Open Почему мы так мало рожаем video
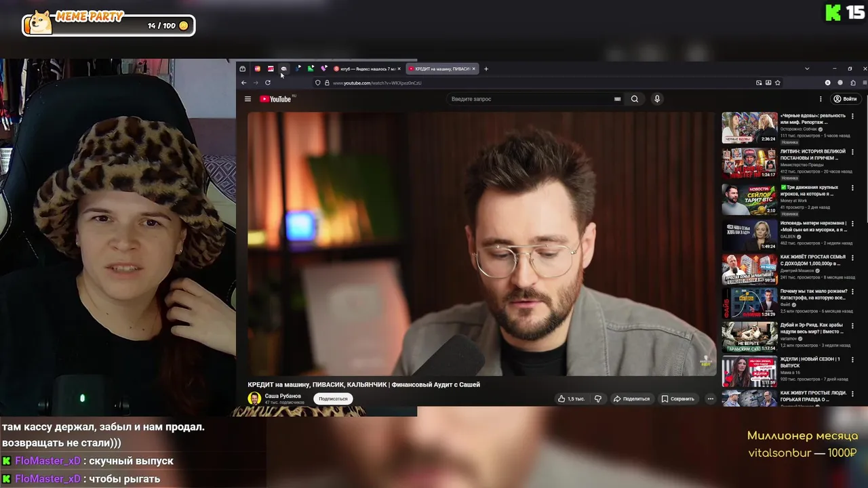The image size is (868, 488). pyautogui.click(x=813, y=294)
